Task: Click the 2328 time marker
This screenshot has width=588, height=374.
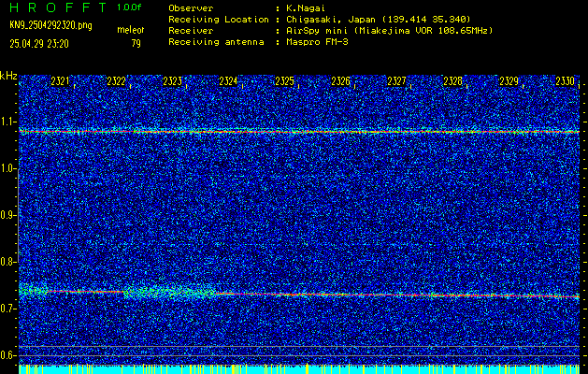Action: pyautogui.click(x=452, y=81)
